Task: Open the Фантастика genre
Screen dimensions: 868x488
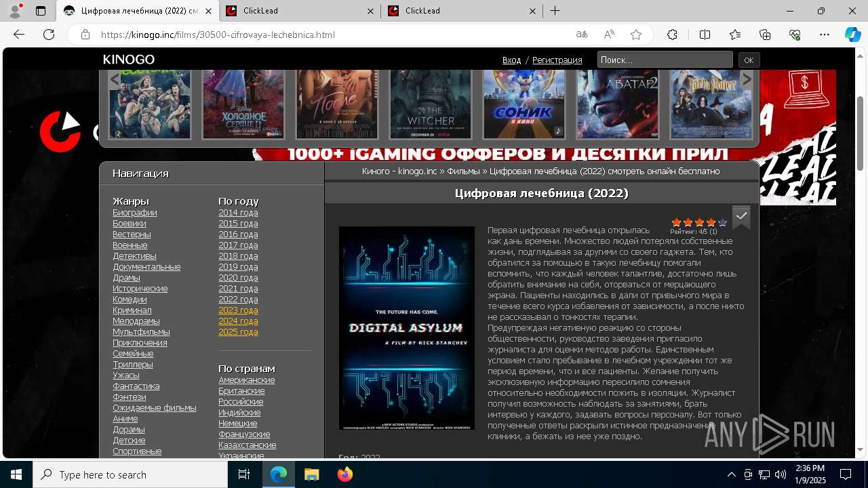Action: coord(136,386)
